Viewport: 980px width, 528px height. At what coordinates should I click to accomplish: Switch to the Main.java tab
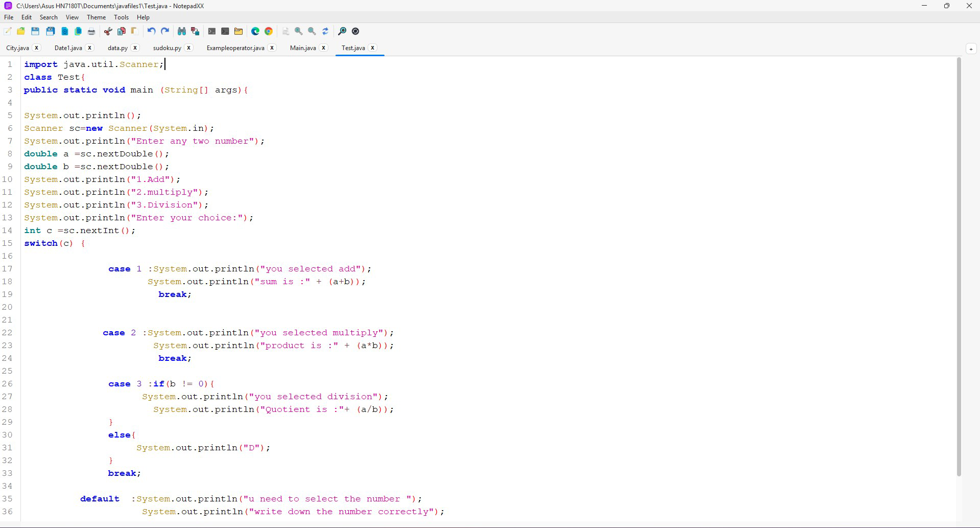point(303,48)
